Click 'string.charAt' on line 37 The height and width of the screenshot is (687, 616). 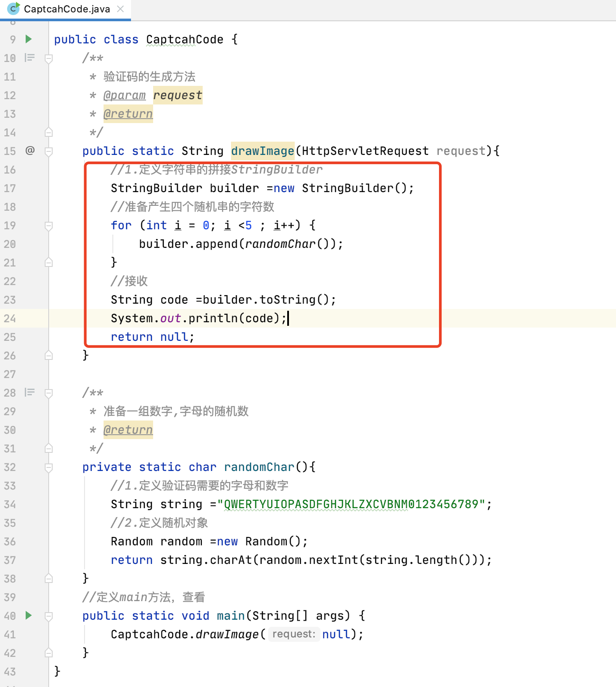point(206,560)
